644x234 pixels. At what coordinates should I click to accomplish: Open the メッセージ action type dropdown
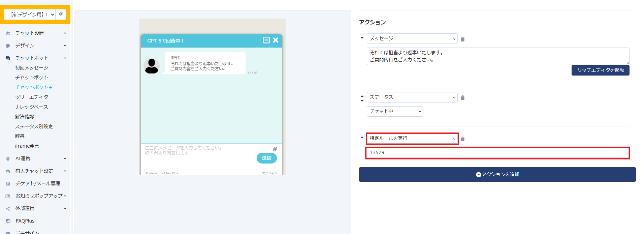412,39
